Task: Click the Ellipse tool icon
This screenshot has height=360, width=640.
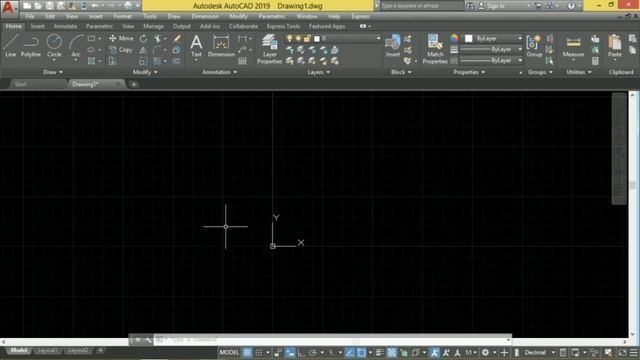Action: tap(91, 50)
